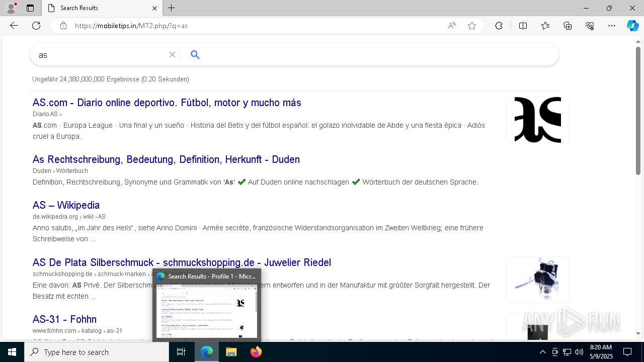This screenshot has width=644, height=362.
Task: Open the browser profile icon
Action: click(x=11, y=8)
